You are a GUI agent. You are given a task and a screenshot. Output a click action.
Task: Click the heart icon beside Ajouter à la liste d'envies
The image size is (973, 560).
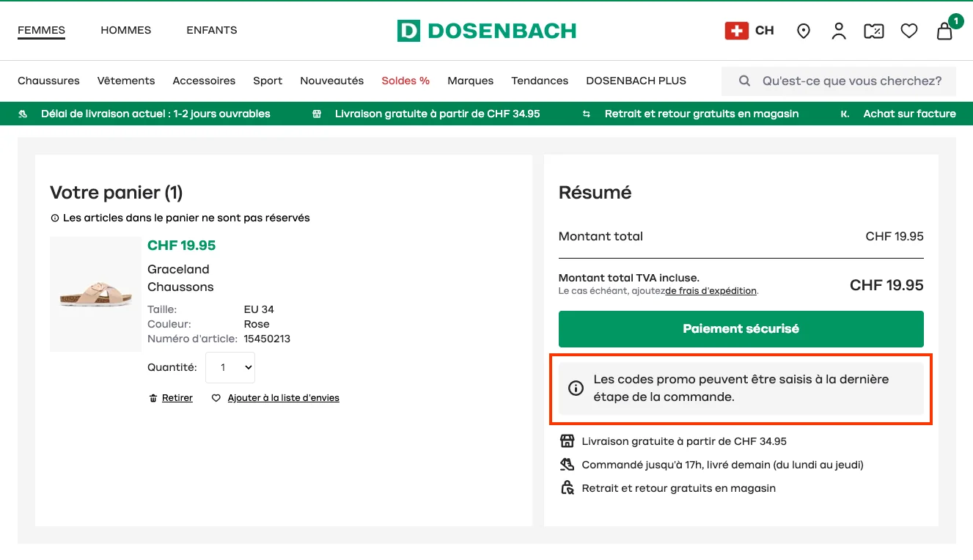tap(216, 398)
